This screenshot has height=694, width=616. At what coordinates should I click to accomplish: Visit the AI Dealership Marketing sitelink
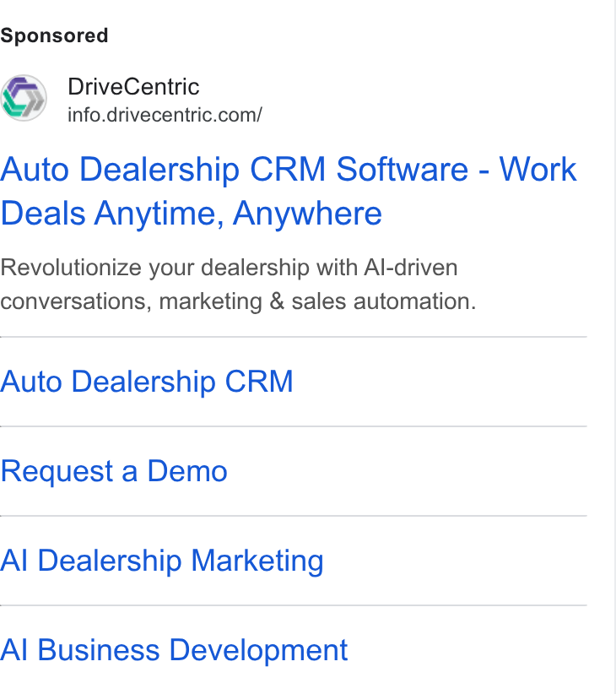coord(161,561)
